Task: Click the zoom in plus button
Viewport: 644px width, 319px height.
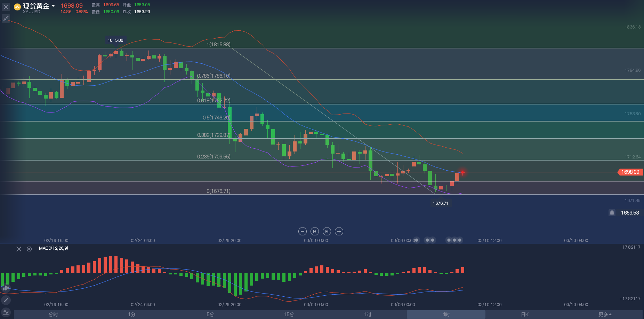Action: point(339,231)
